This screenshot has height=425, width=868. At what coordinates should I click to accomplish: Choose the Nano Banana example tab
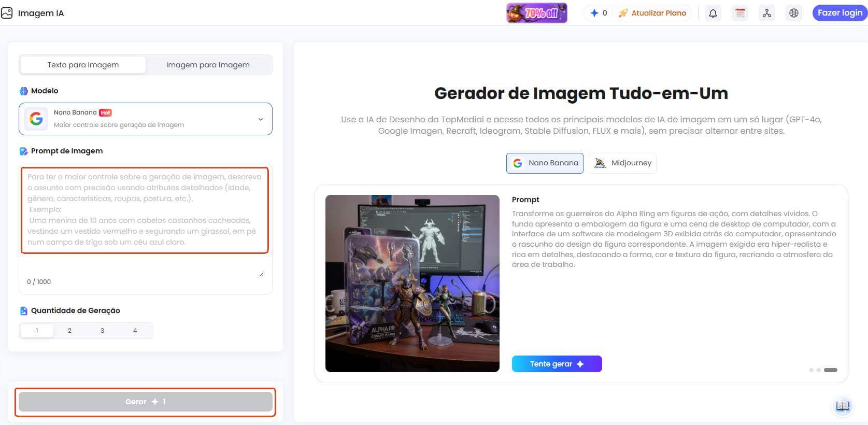(545, 163)
